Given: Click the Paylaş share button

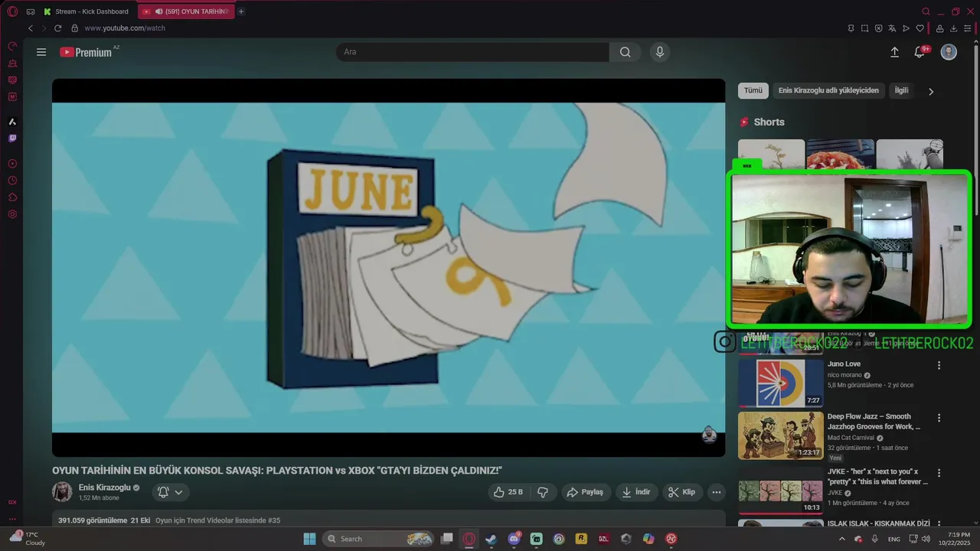Looking at the screenshot, I should pyautogui.click(x=586, y=492).
